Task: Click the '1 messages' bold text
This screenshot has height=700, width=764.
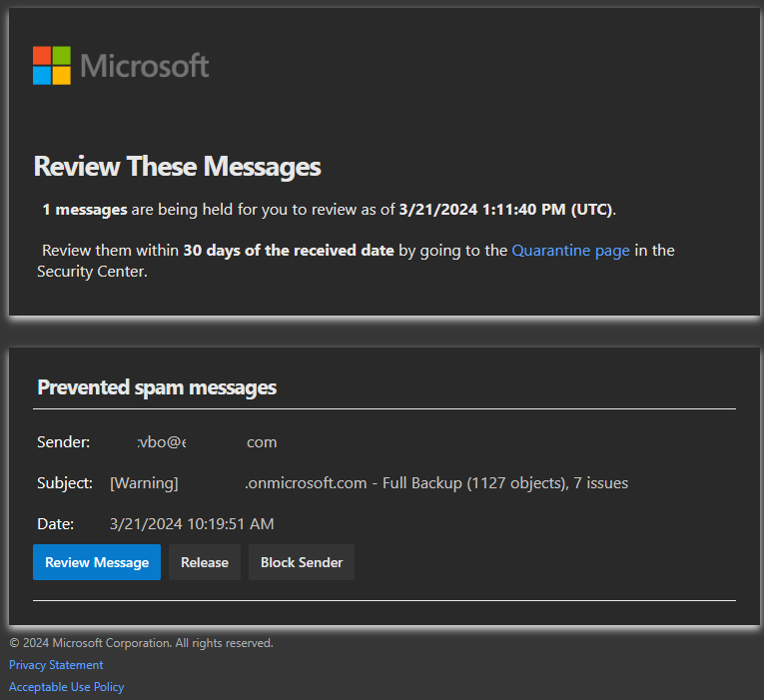Action: (85, 210)
